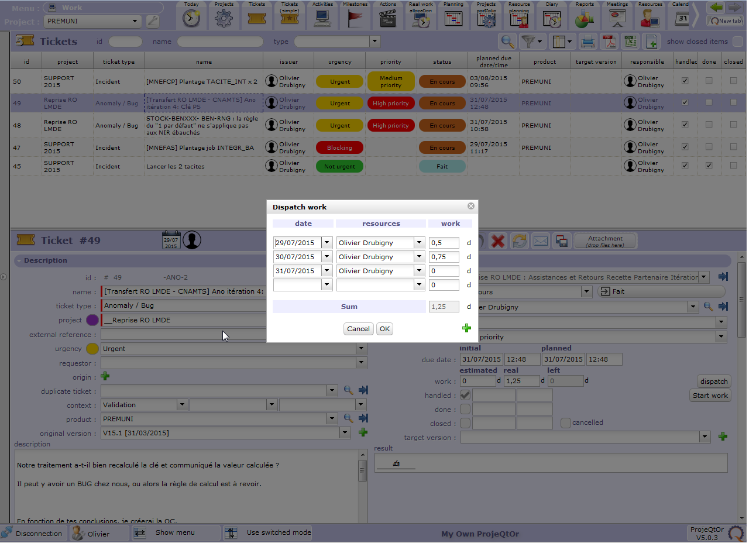The height and width of the screenshot is (550, 756).
Task: Open the Diary menu item
Action: (552, 18)
